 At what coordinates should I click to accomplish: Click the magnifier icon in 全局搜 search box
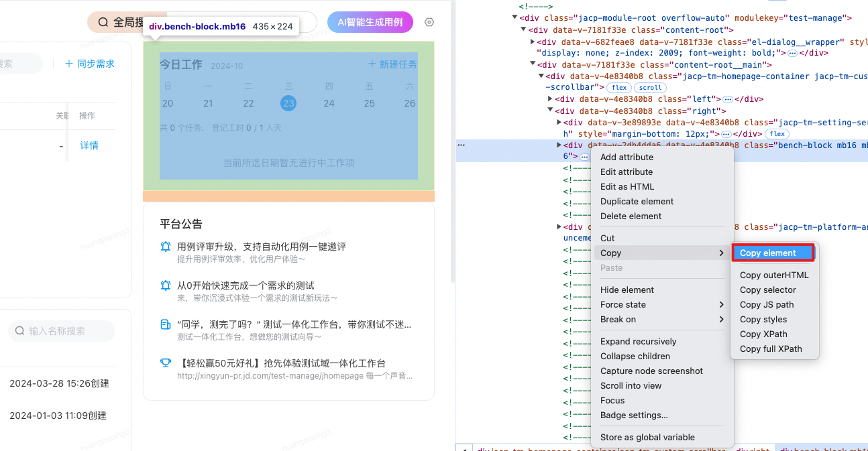pyautogui.click(x=103, y=22)
